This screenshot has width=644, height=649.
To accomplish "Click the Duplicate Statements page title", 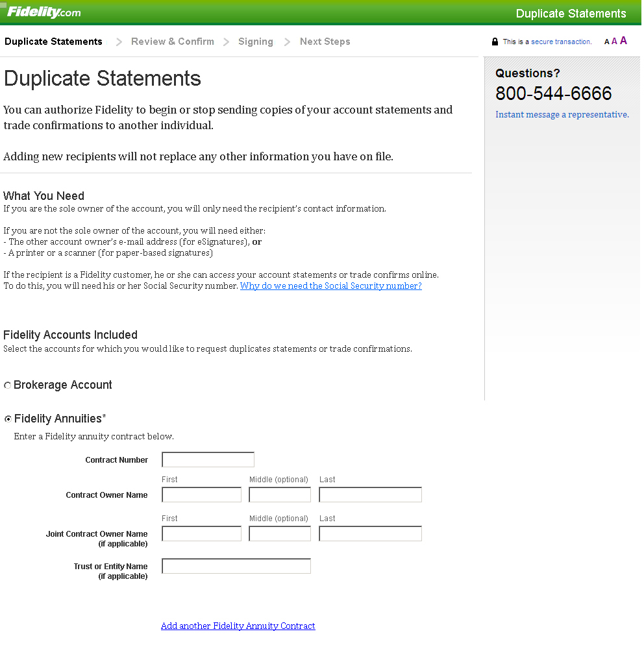I will coord(103,79).
